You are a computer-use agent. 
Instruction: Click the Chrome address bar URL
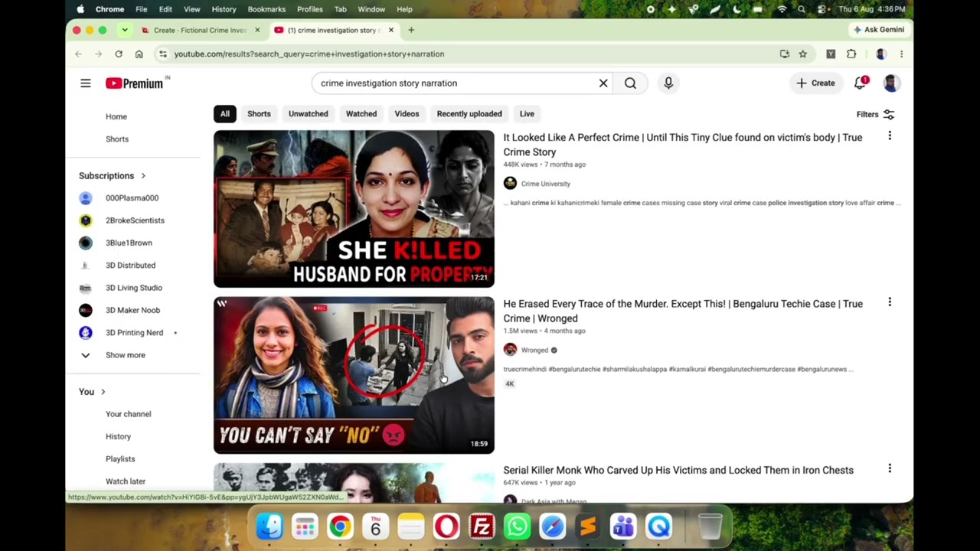[x=309, y=54]
